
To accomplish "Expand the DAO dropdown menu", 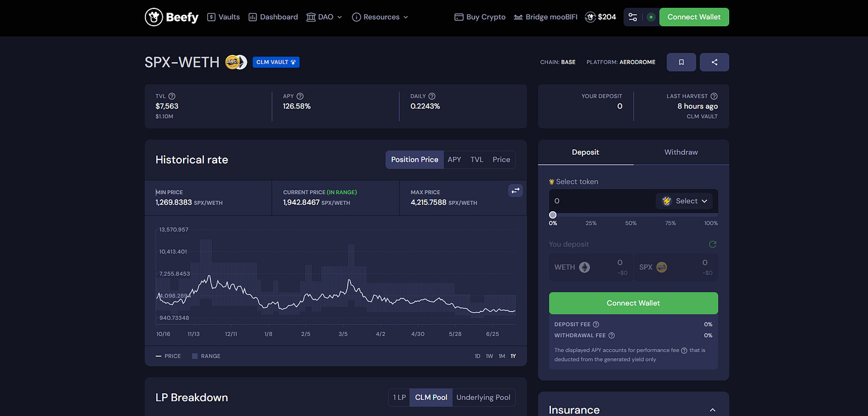I will tap(324, 17).
